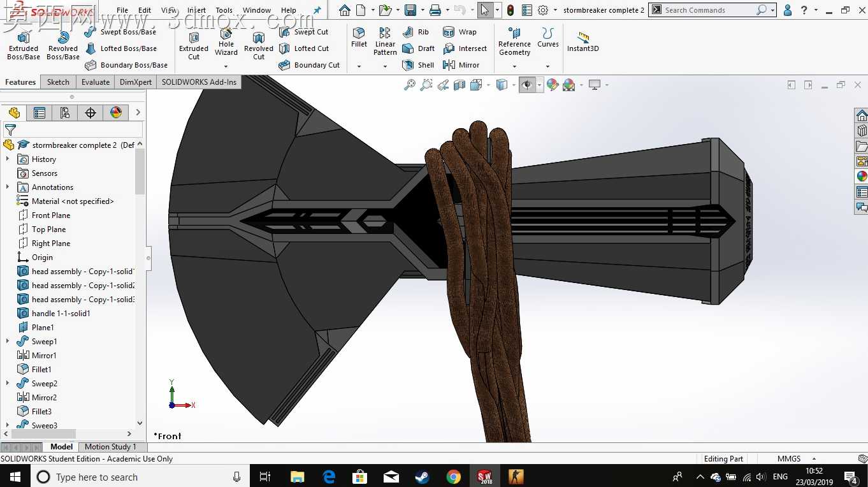
Task: Click the Zoom to Fit icon
Action: 410,85
